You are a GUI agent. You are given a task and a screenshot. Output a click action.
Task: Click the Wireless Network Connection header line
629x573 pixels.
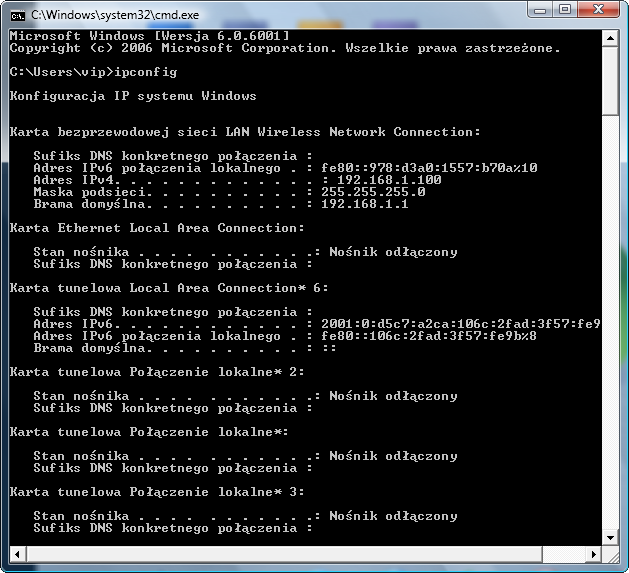click(244, 132)
